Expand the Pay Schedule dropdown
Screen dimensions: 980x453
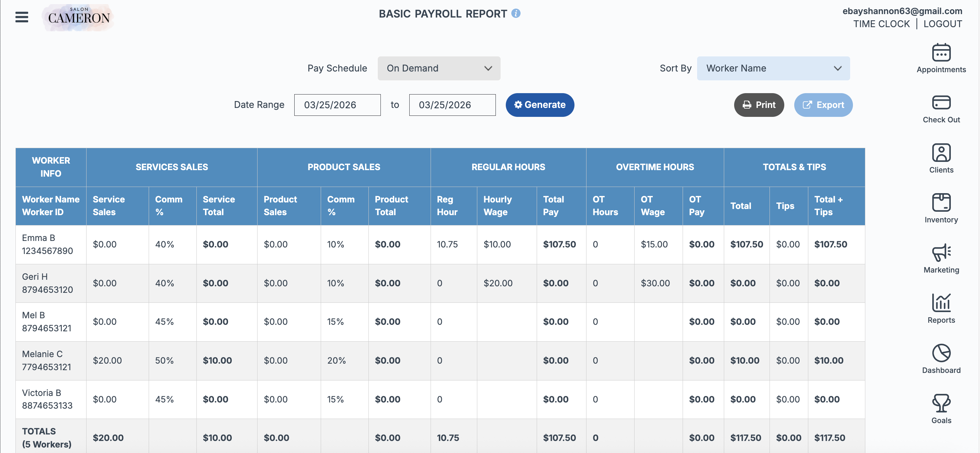(438, 68)
